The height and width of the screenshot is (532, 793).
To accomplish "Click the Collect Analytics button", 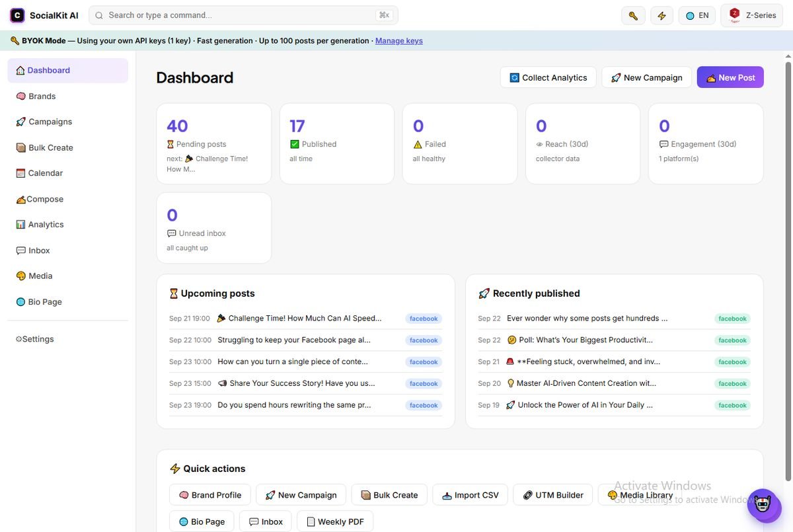I will pyautogui.click(x=548, y=77).
